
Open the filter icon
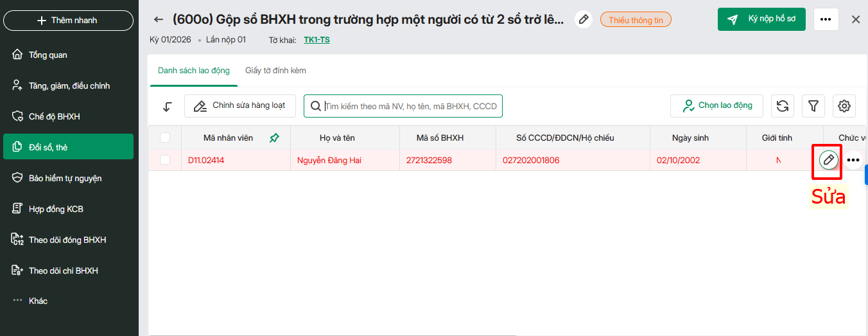[813, 106]
